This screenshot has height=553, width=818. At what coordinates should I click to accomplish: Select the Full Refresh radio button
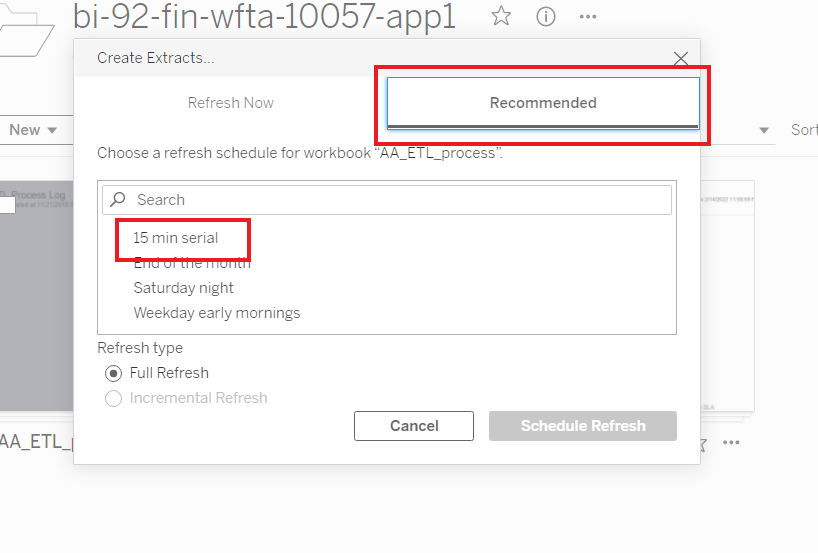(113, 374)
